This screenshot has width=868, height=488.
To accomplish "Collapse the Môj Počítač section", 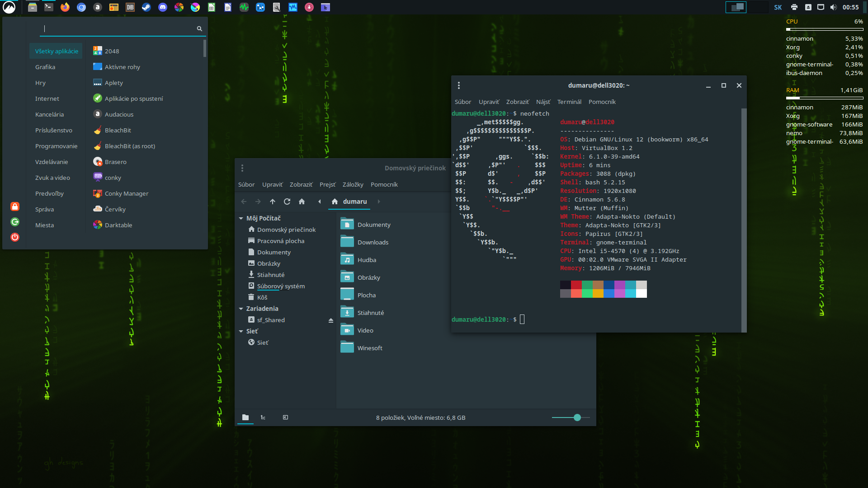I will [x=241, y=218].
